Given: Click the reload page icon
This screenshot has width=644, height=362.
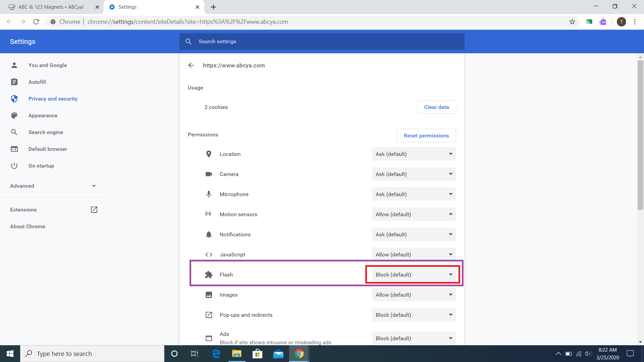Looking at the screenshot, I should pos(36,22).
